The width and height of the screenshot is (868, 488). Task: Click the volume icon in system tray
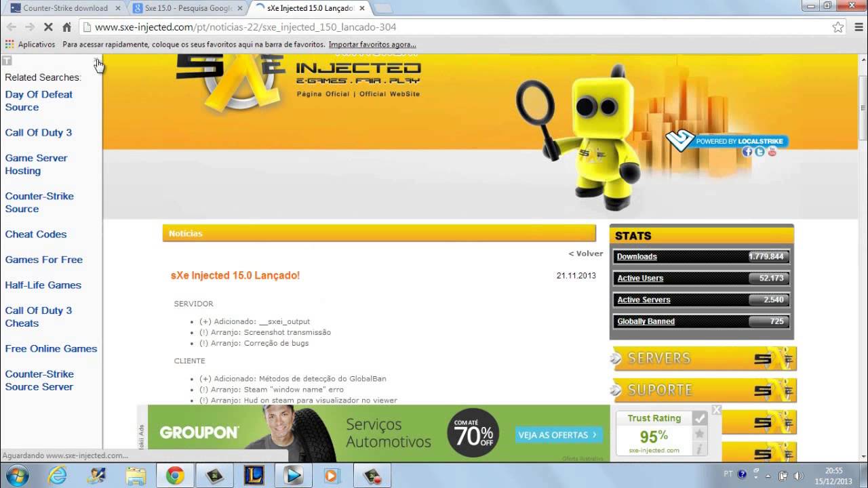tap(798, 475)
